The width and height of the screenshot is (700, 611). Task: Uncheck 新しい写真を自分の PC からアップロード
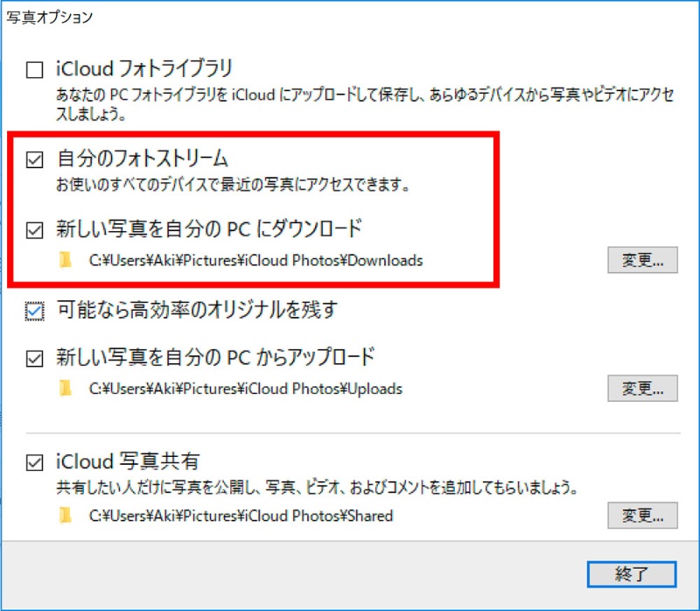coord(35,358)
